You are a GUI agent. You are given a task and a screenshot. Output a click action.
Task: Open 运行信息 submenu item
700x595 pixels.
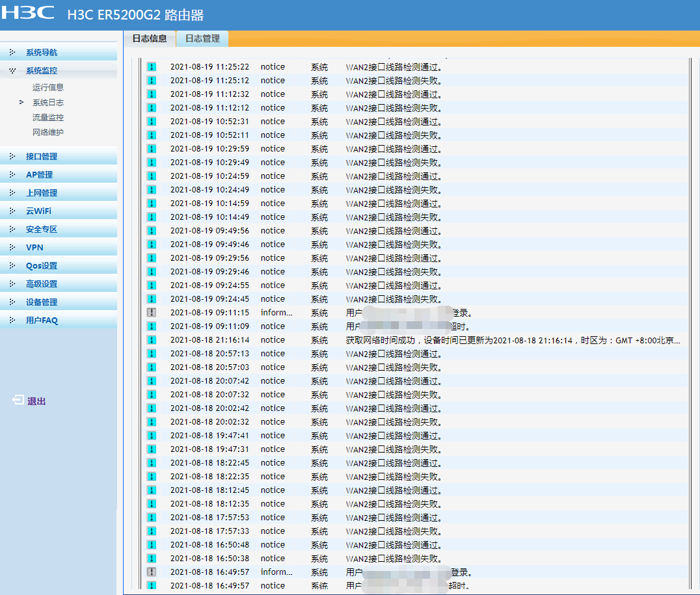(x=47, y=88)
